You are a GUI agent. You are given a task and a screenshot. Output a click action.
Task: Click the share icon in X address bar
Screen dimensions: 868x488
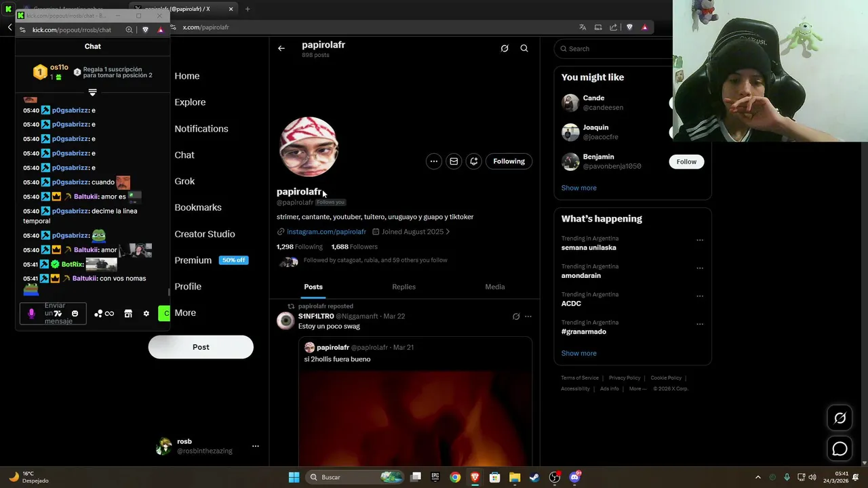[x=614, y=27]
